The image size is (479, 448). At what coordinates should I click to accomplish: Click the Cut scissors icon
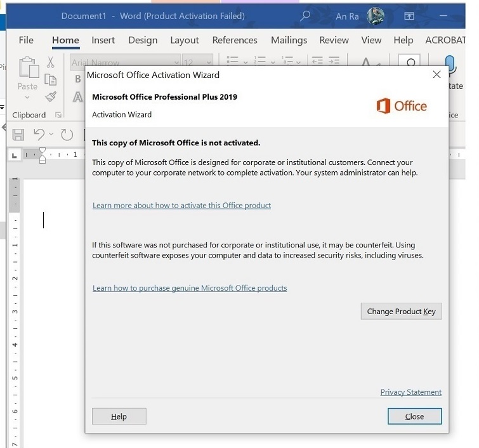point(50,62)
